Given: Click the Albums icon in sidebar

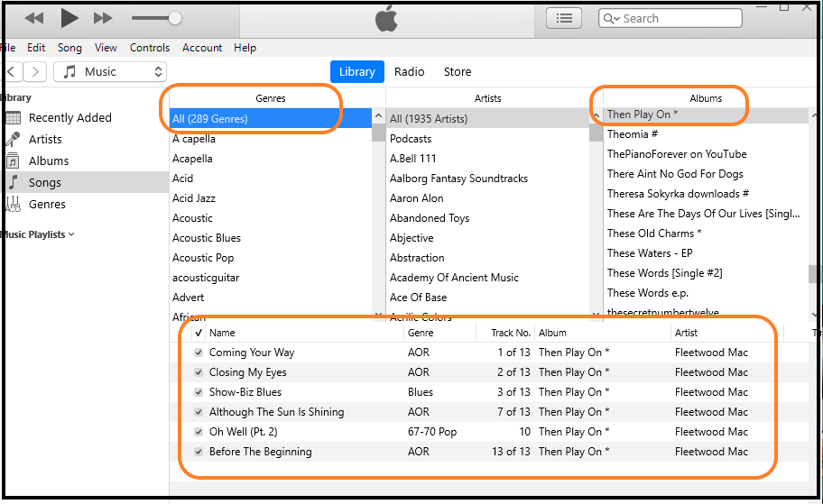Looking at the screenshot, I should coord(14,160).
